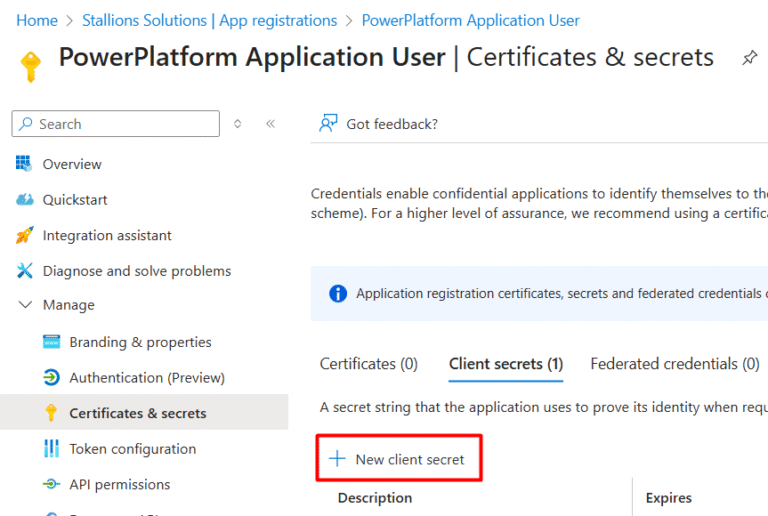Switch to the Federated credentials (0) tab
The image size is (768, 516).
(674, 364)
